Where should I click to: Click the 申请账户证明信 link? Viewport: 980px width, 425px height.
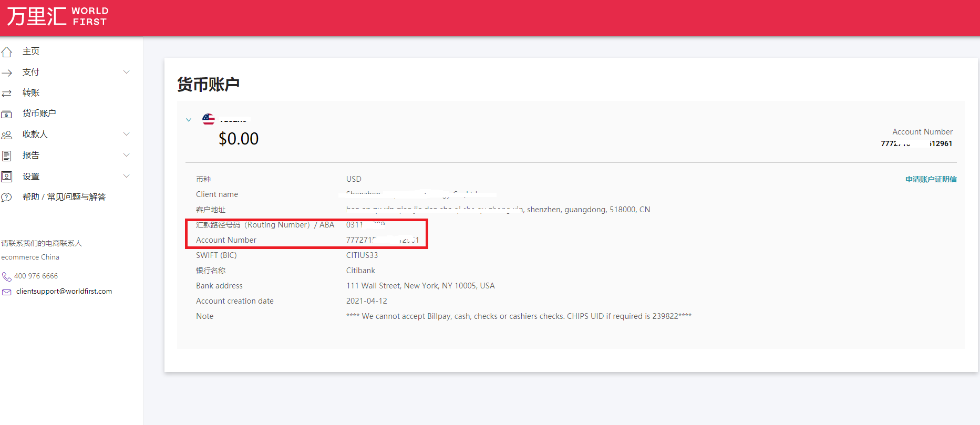pyautogui.click(x=931, y=180)
